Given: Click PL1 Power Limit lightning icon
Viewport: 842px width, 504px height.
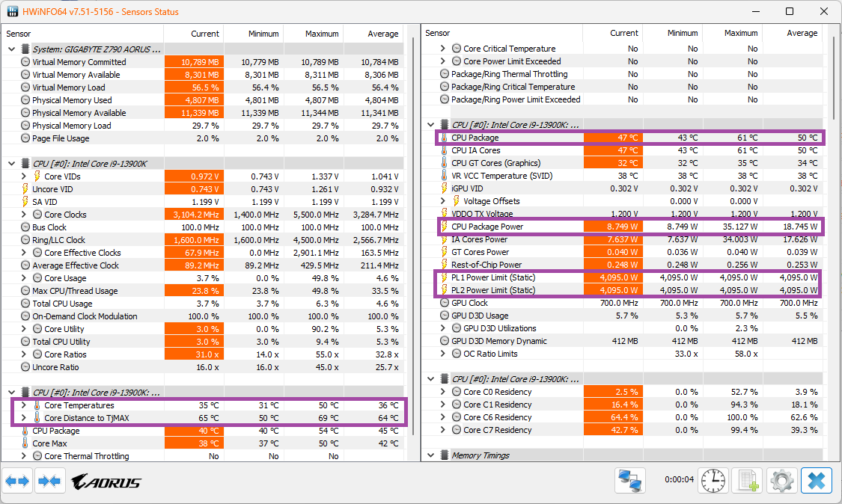Looking at the screenshot, I should coord(444,277).
